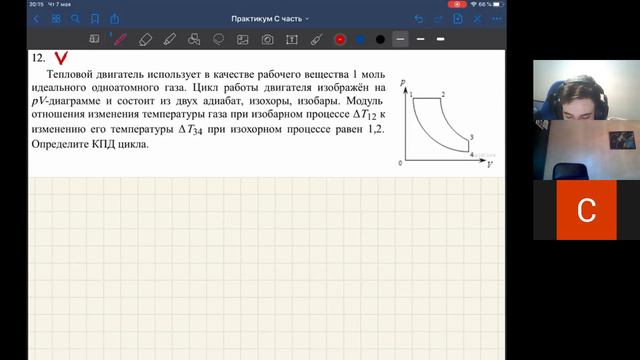640x360 pixels.
Task: Select the participant tile with letter C
Action: click(587, 210)
